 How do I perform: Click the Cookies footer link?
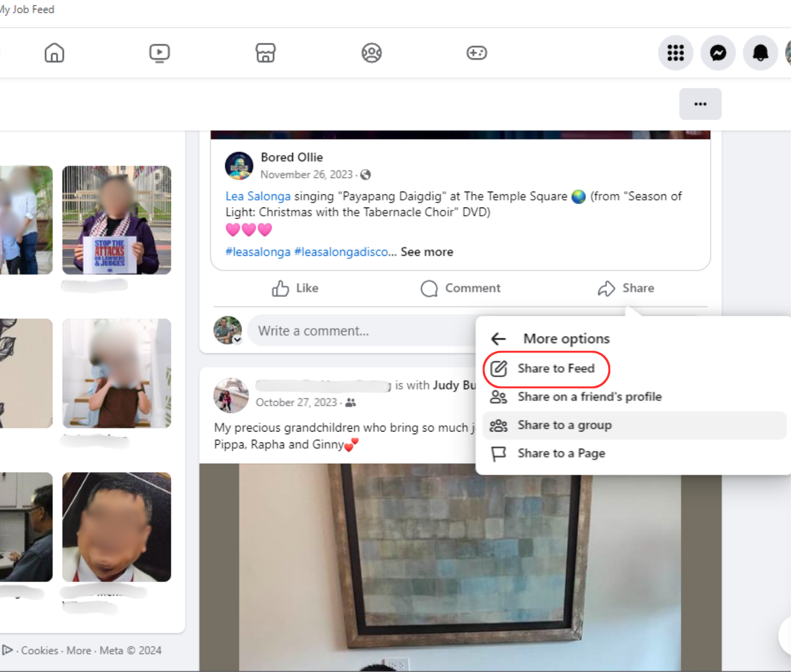[40, 651]
